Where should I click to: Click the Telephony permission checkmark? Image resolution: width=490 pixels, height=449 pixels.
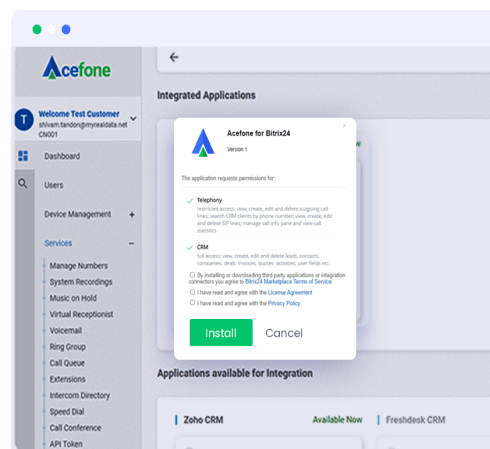190,201
